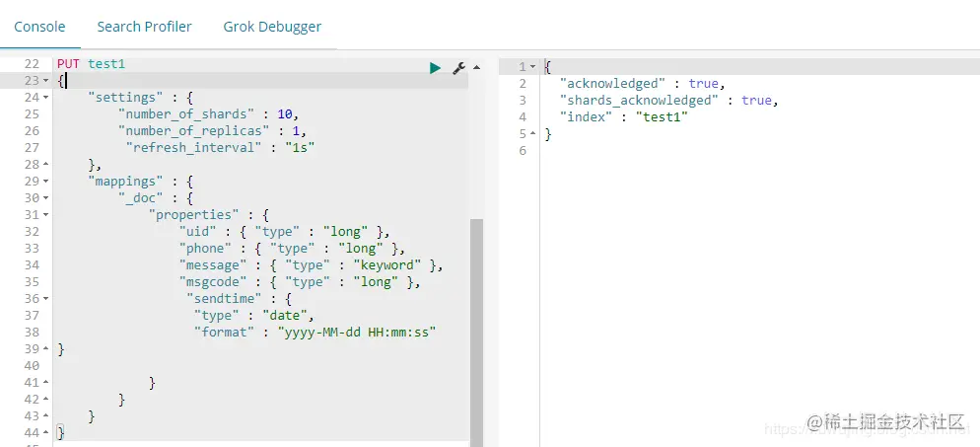
Task: Toggle the fold marker at line 44
Action: click(x=46, y=432)
